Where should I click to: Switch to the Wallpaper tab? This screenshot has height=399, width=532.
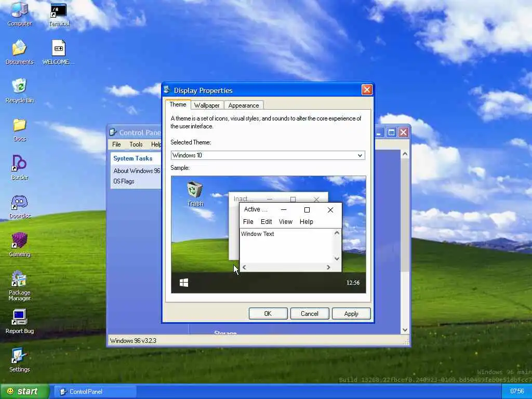click(207, 105)
